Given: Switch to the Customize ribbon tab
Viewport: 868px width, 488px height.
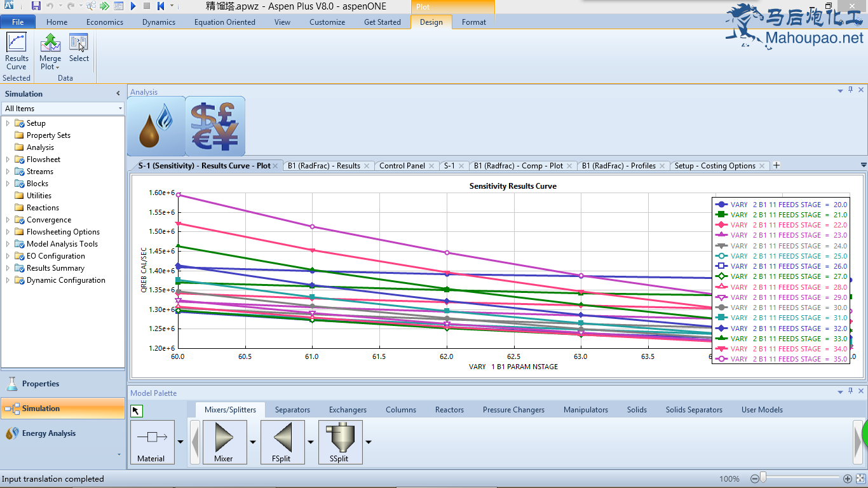Looking at the screenshot, I should (327, 22).
